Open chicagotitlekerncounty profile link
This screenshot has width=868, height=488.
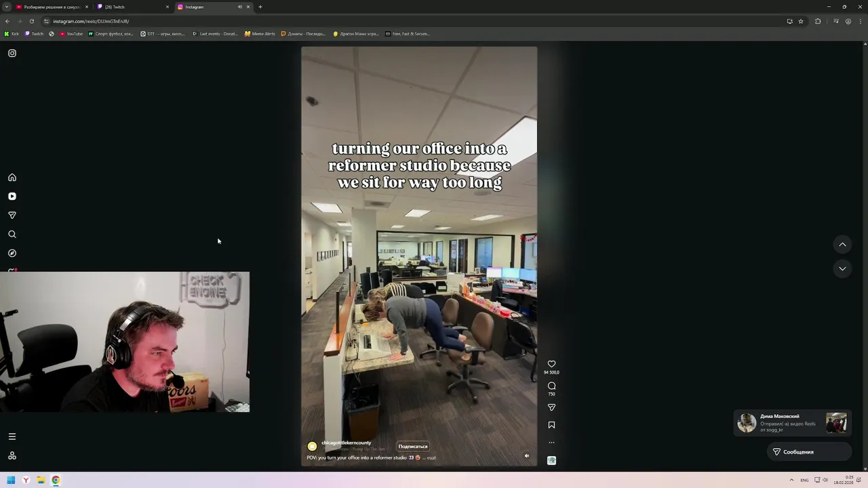[x=347, y=443]
